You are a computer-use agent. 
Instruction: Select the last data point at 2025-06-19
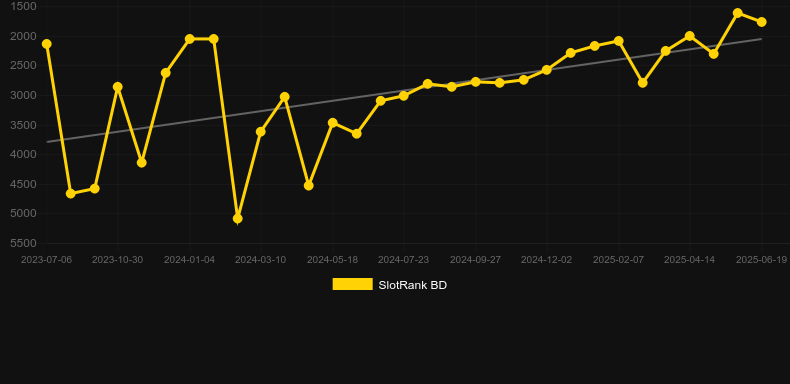(x=761, y=22)
